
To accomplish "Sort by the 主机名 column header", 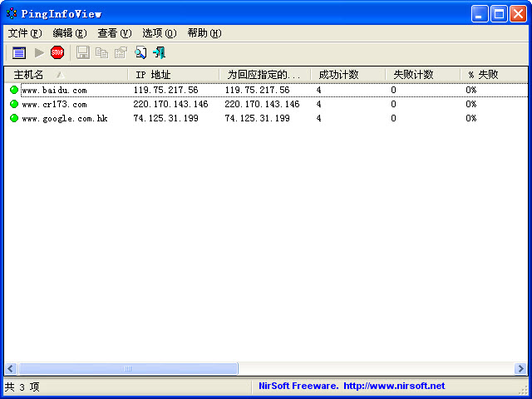I will pos(66,74).
